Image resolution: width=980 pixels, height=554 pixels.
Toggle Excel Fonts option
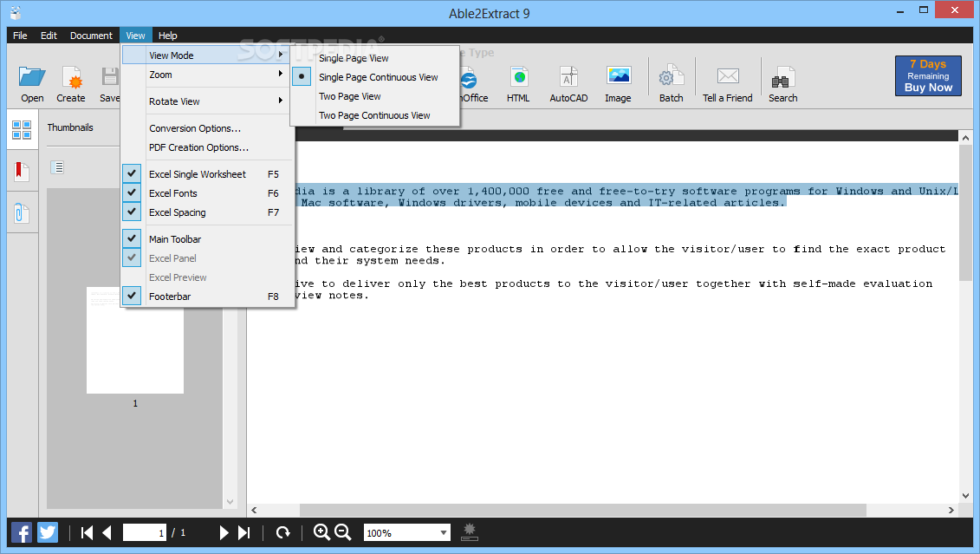(x=208, y=193)
